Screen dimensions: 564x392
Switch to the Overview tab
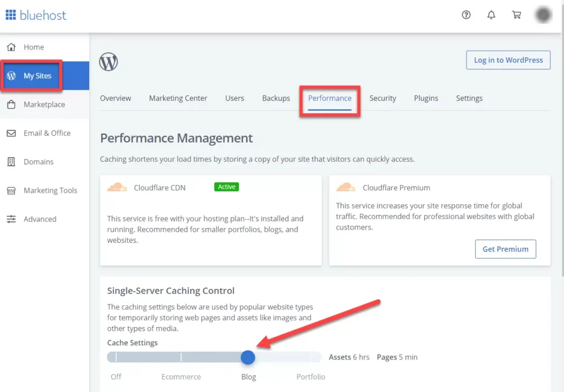click(116, 98)
